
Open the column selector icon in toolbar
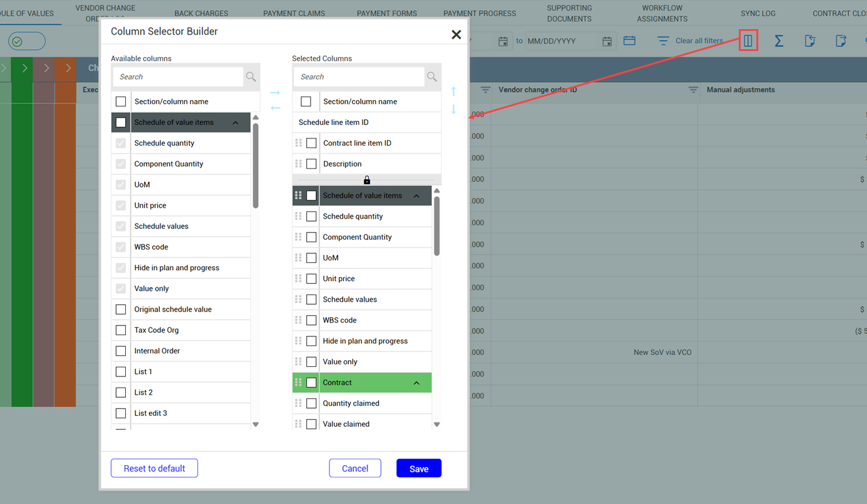click(749, 41)
